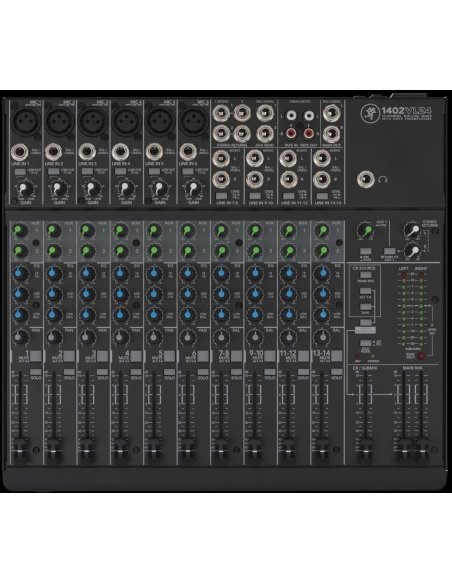
Task: Click channel 13-14 Aux 1 green knob
Action: coord(321,231)
